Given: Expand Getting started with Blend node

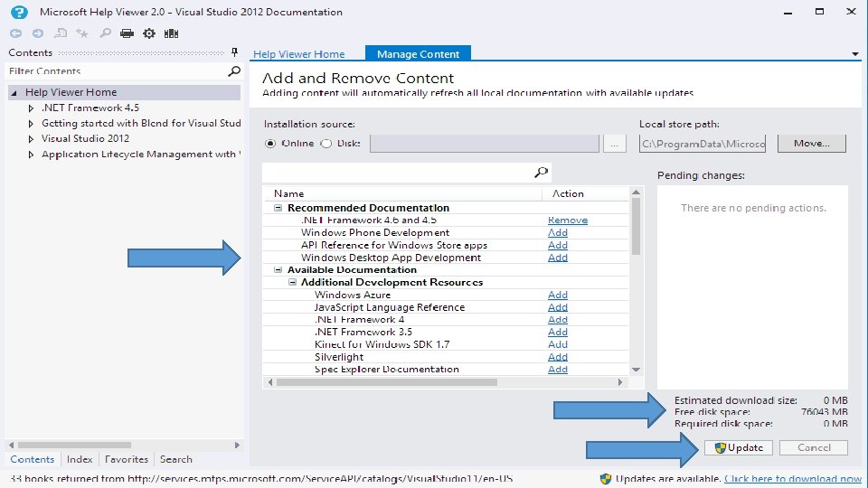Looking at the screenshot, I should (31, 124).
